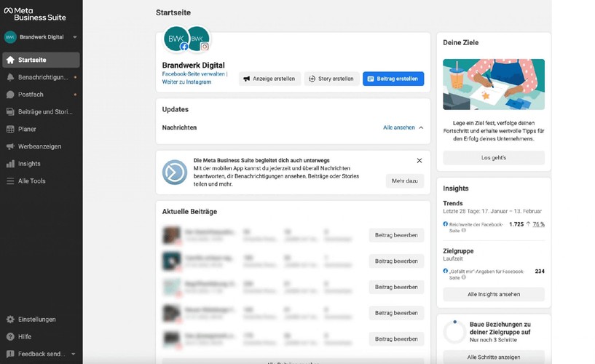Viewport: 595px width, 364px height.
Task: Click the Baue Beziehungen zu deiner Zielgruppe heading
Action: [x=500, y=328]
